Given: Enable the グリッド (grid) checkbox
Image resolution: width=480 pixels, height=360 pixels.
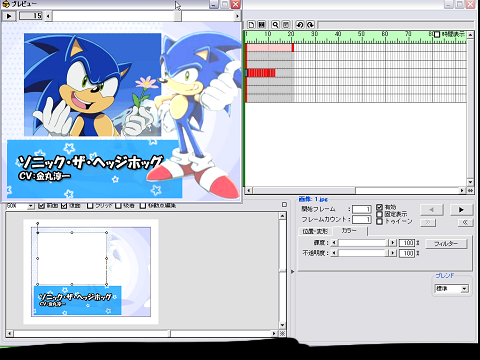Looking at the screenshot, I should click(x=90, y=206).
